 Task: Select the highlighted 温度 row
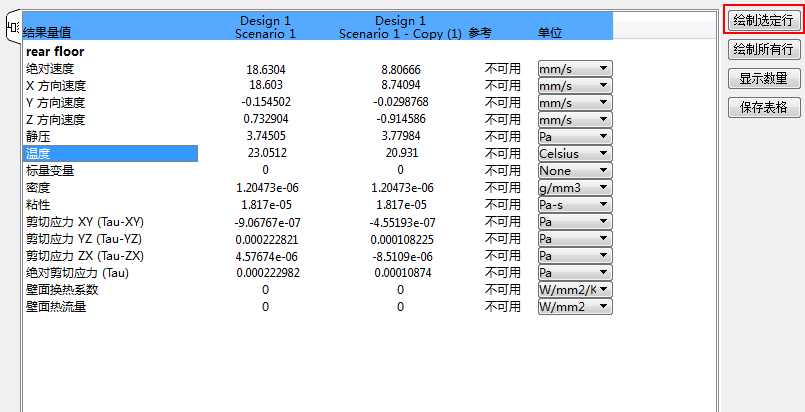click(x=111, y=153)
